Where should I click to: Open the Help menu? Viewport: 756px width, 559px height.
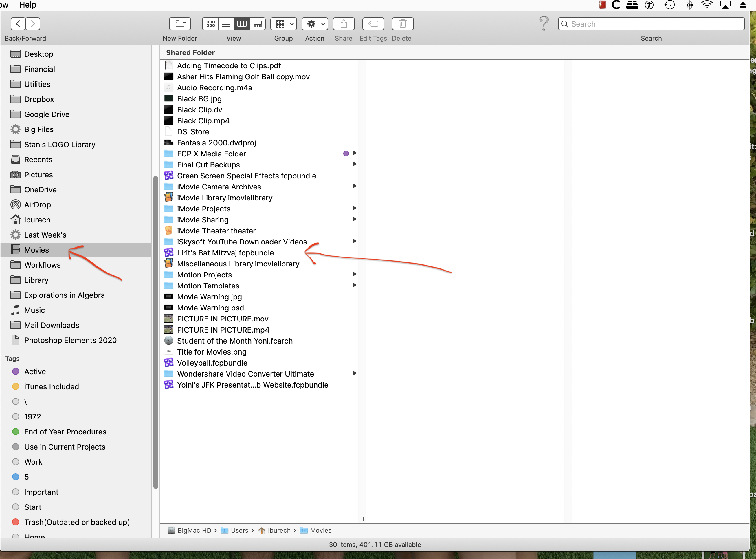click(27, 5)
